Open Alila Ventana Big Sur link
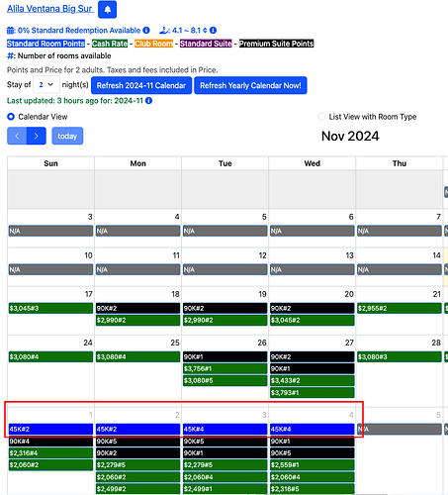This screenshot has width=448, height=495. pos(49,9)
